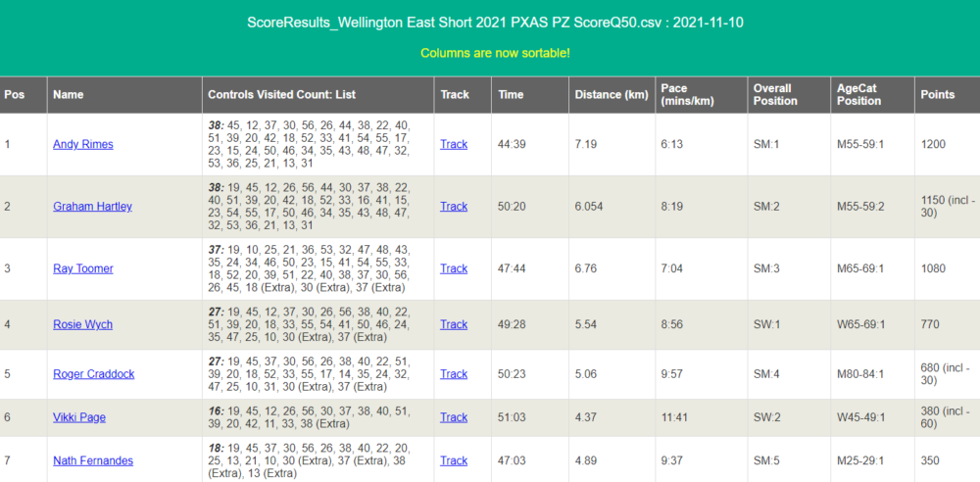Screen dimensions: 980x482
Task: Select points value 1200
Action: click(933, 144)
